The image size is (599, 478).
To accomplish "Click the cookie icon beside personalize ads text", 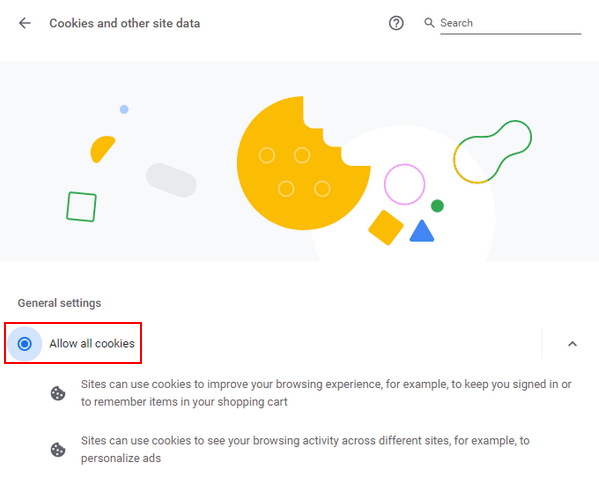I will [58, 449].
